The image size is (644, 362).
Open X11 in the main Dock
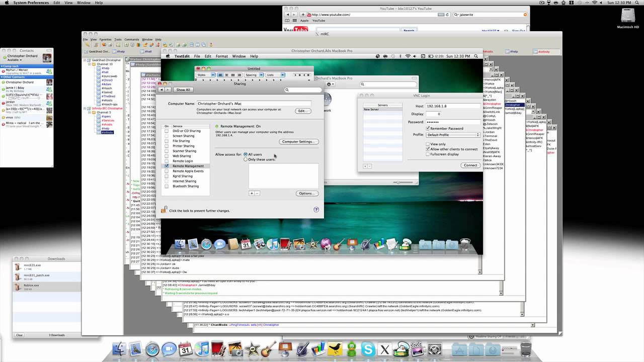pos(385,350)
